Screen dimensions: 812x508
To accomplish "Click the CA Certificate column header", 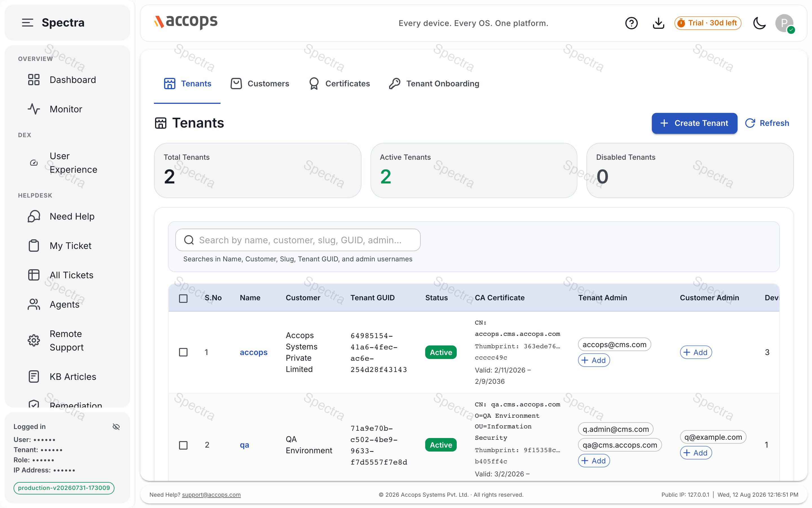I will tap(499, 298).
